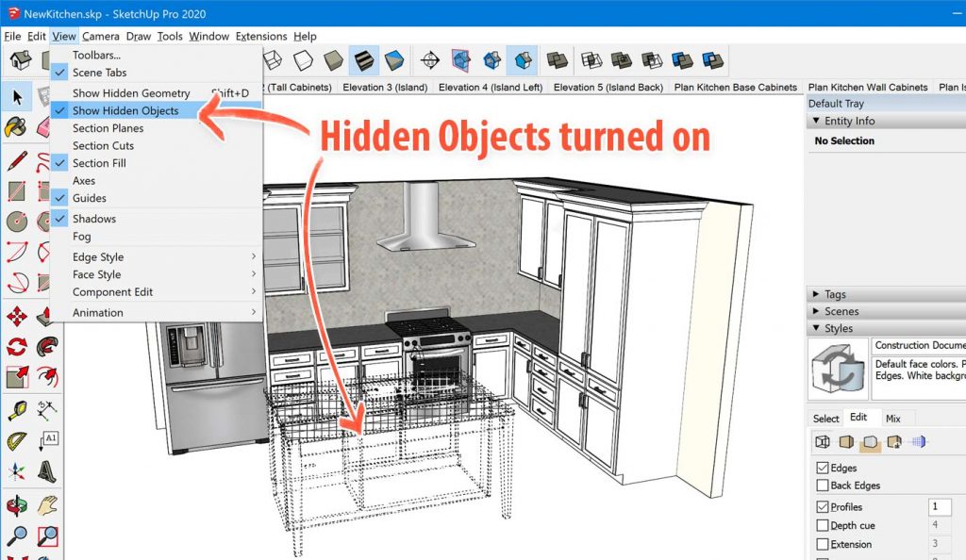Select the Tape Measure tool

[16, 410]
